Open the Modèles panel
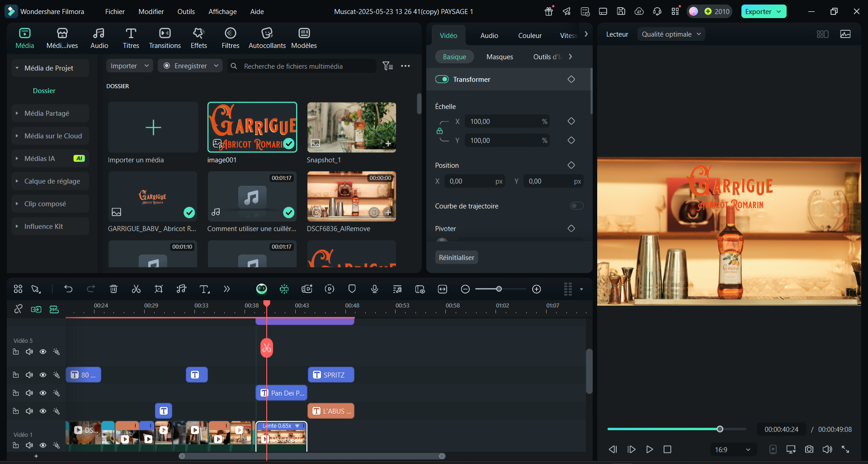The image size is (868, 464). (x=304, y=38)
